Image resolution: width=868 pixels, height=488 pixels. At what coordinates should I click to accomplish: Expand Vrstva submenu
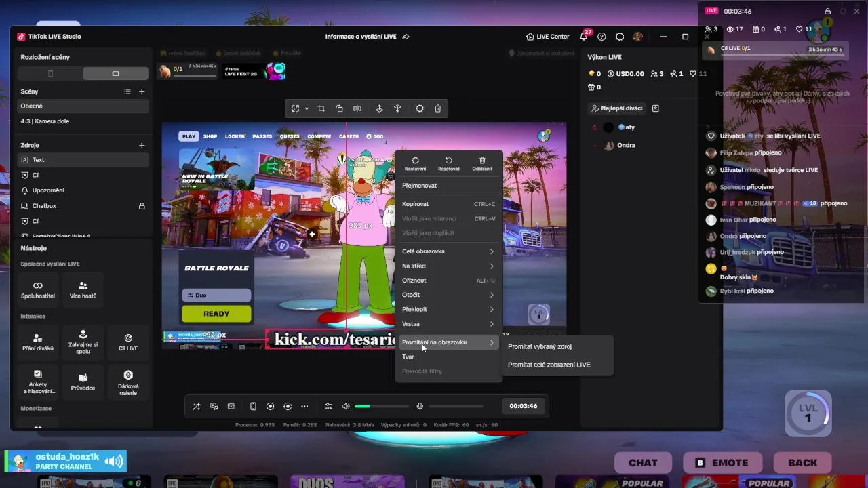[x=449, y=324]
